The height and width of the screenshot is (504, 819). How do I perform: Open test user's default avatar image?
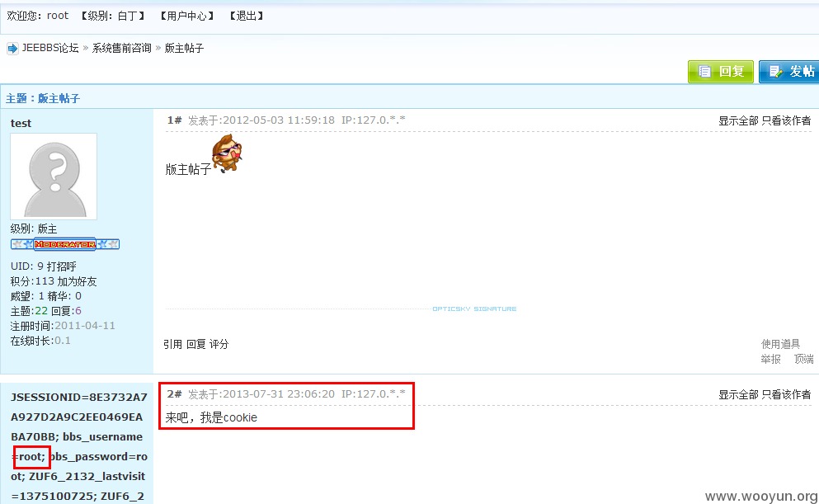pyautogui.click(x=54, y=177)
